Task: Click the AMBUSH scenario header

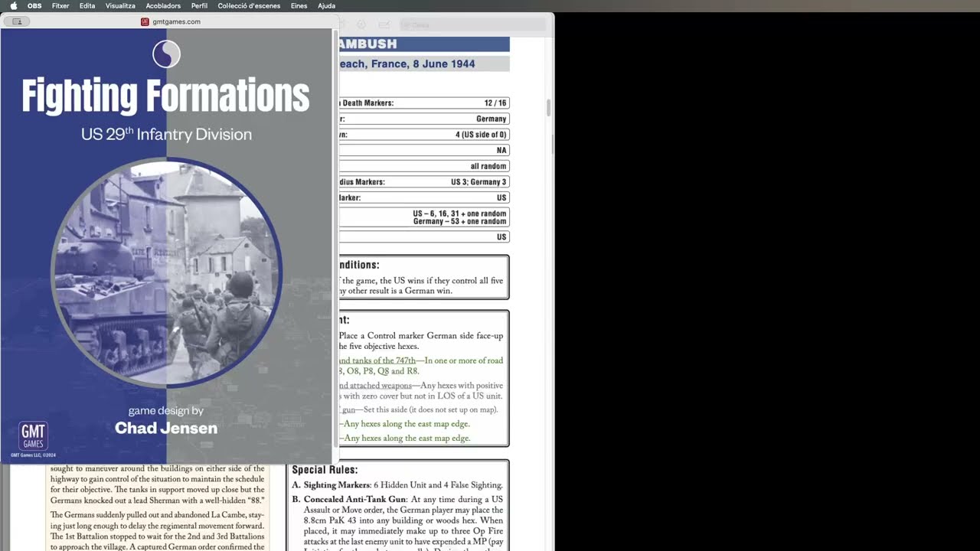Action: coord(423,44)
